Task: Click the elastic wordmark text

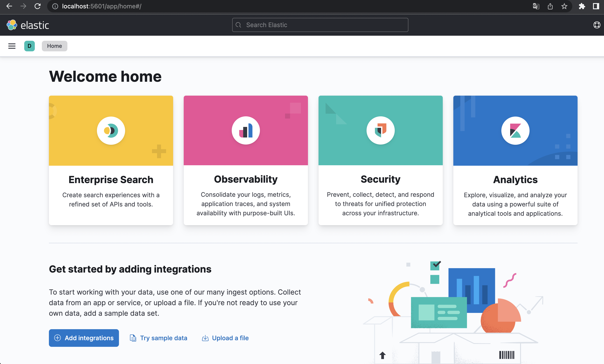Action: (35, 25)
